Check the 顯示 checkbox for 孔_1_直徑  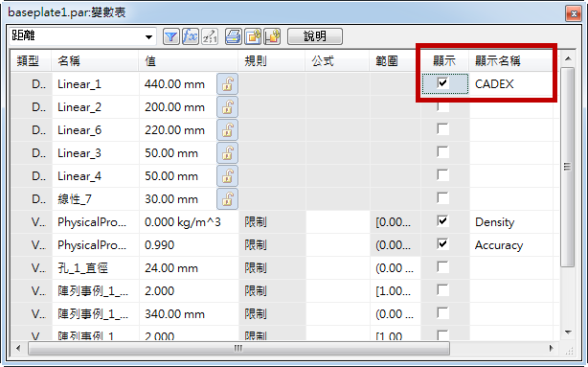[x=442, y=266]
